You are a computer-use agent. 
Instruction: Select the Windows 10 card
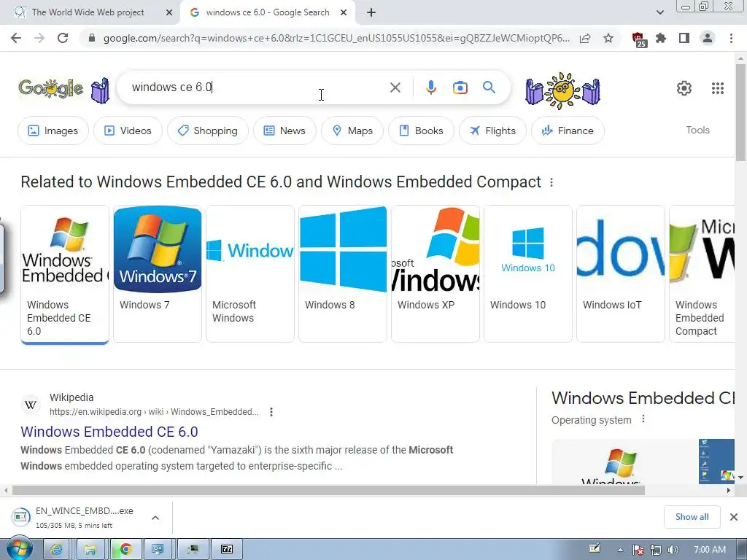(x=528, y=274)
